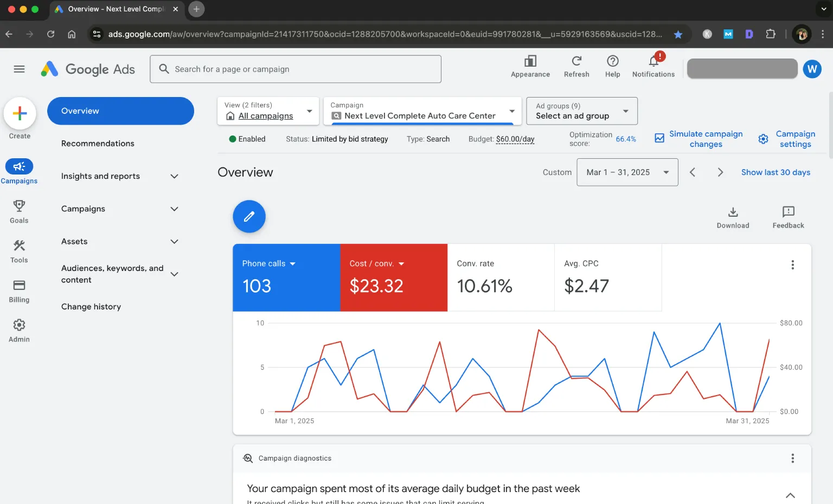Open Recommendations page
Screen dimensions: 833x504
click(x=98, y=144)
